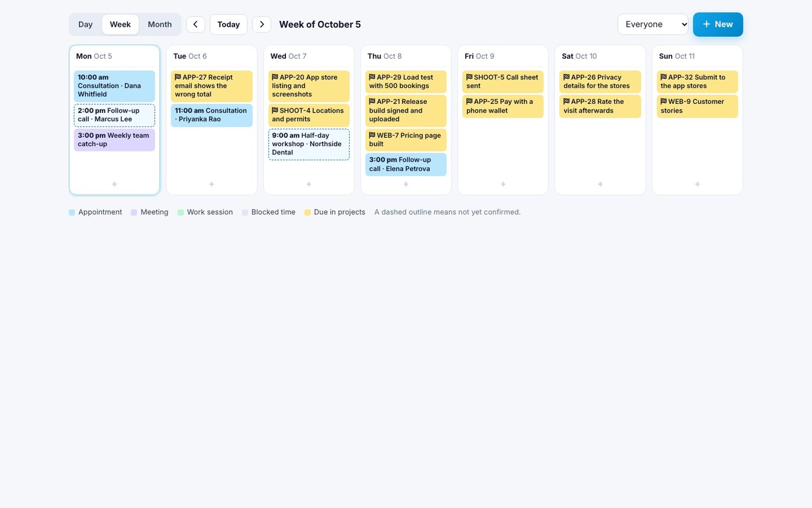Add event on Sunday Oct 11 plus icon

pos(697,184)
